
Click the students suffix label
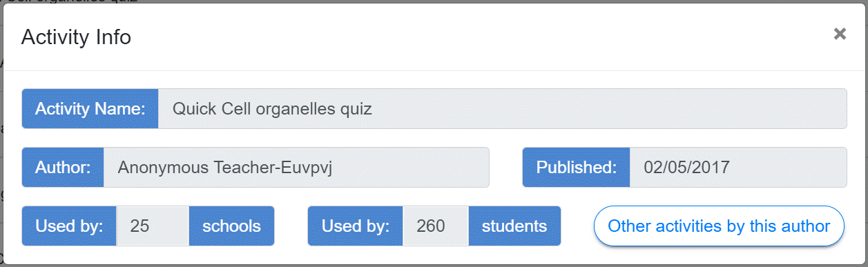514,226
